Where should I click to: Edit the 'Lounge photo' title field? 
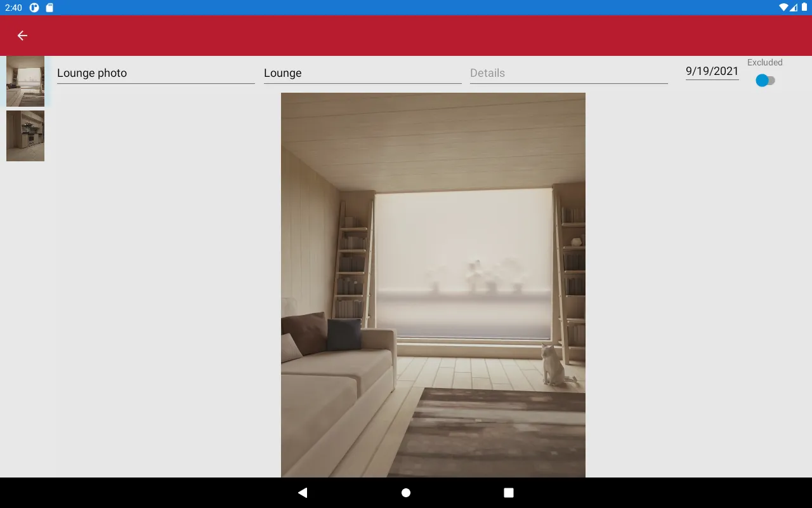pos(155,72)
